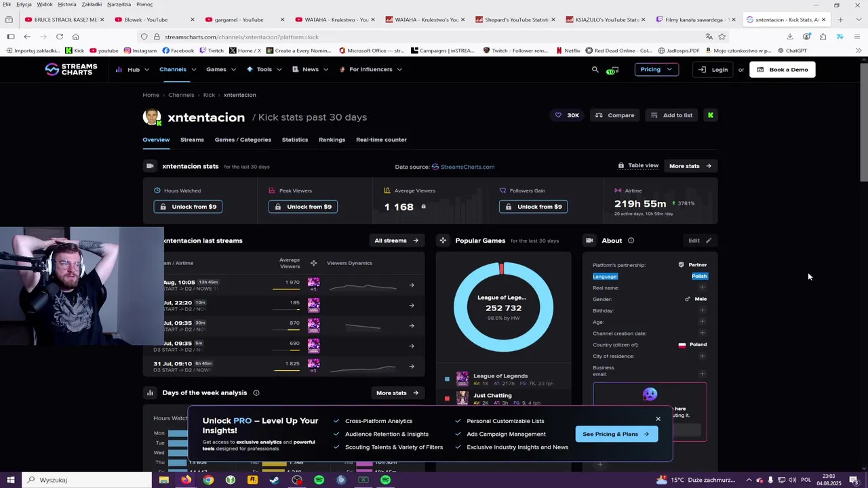Image resolution: width=868 pixels, height=488 pixels.
Task: Click the xntentacion channel avatar
Action: [x=152, y=117]
